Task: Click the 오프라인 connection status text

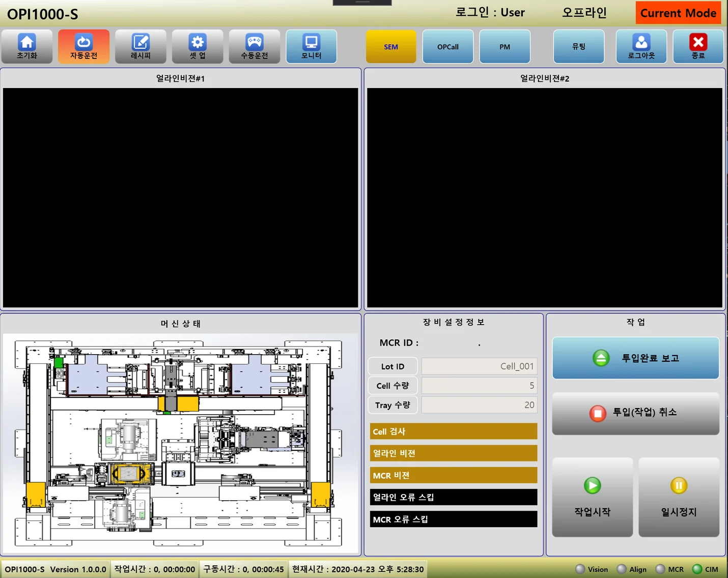Action: (584, 13)
